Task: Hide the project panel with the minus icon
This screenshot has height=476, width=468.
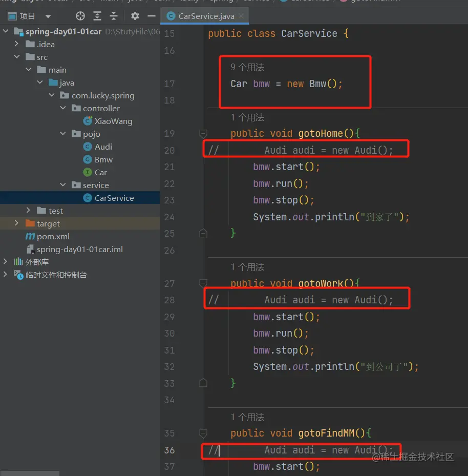Action: (x=152, y=16)
